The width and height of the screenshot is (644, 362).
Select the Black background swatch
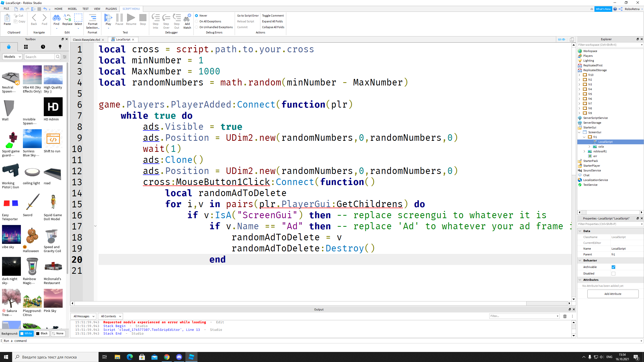[x=42, y=334]
